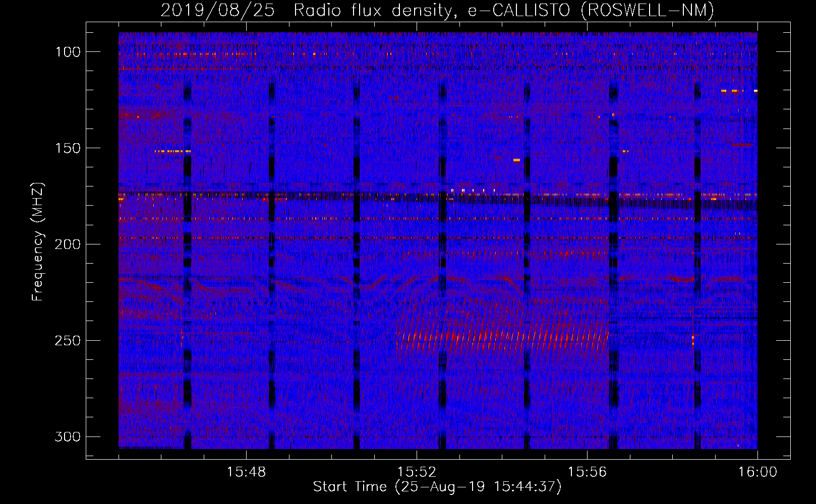Click the 'Frequency (MHZ)' axis label
This screenshot has width=816, height=504.
click(x=38, y=242)
